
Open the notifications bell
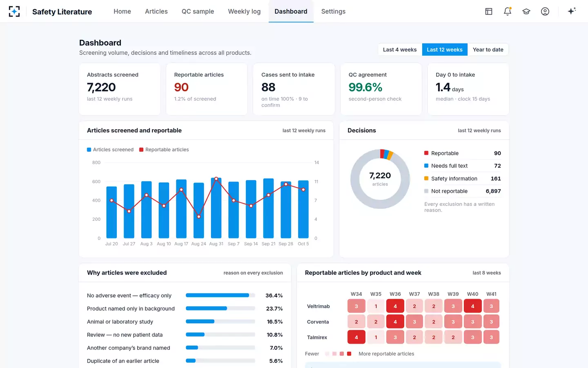point(508,11)
